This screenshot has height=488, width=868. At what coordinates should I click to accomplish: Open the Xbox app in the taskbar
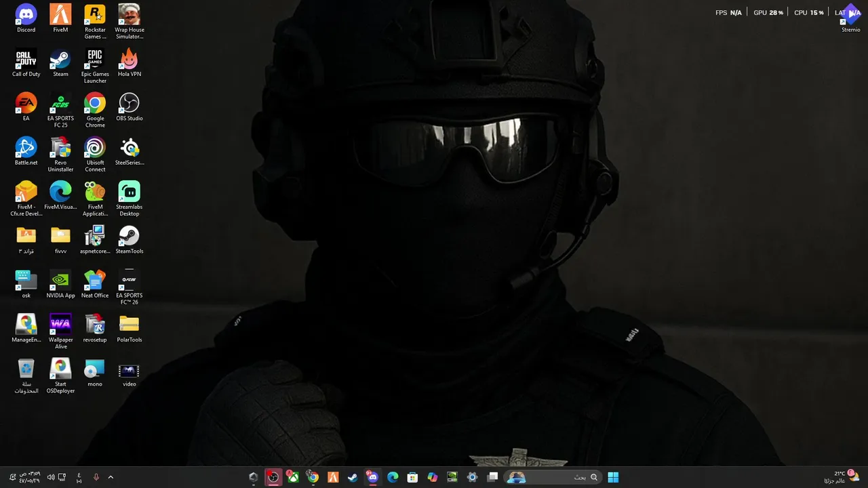point(293,477)
